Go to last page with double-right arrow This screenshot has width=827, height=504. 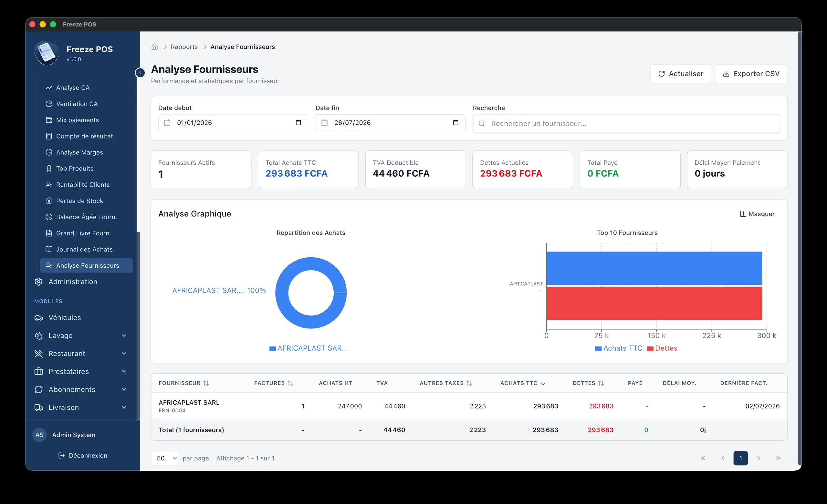pyautogui.click(x=778, y=458)
